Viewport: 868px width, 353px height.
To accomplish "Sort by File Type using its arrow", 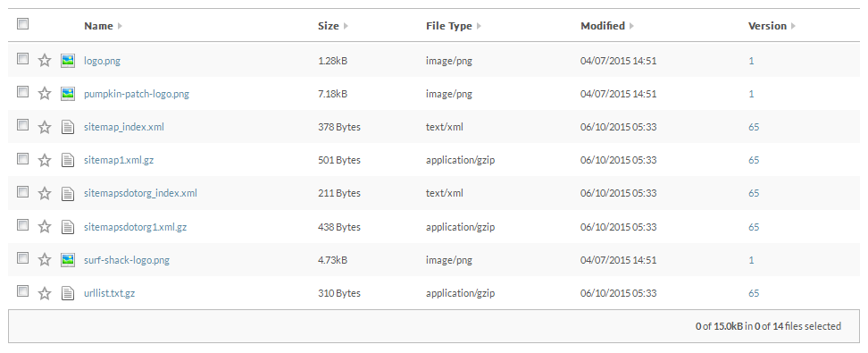I will tap(479, 26).
